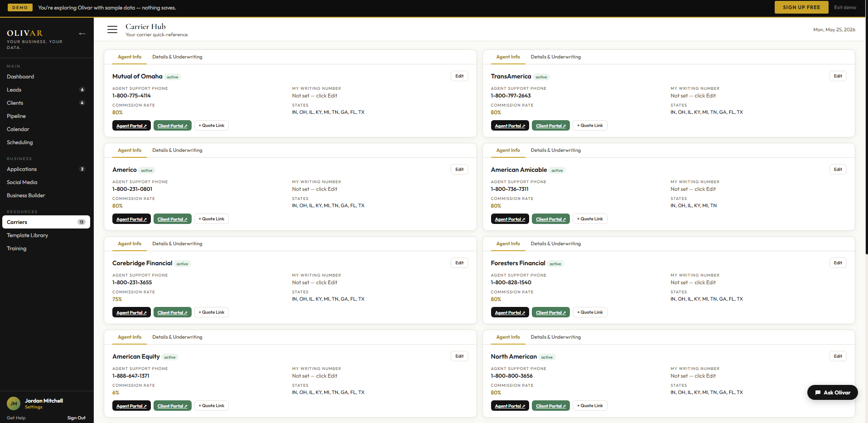
Task: Edit the TransAmerica carrier
Action: click(838, 76)
